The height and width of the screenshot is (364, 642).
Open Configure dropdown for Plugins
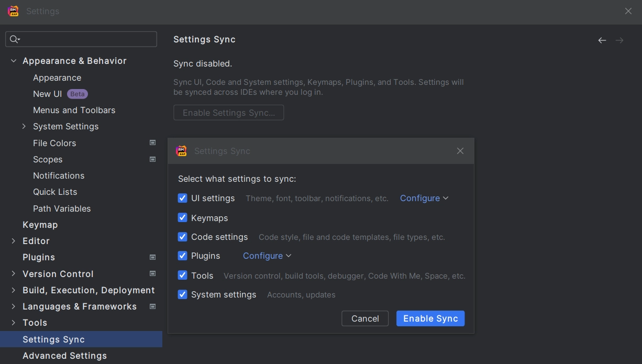click(x=267, y=256)
